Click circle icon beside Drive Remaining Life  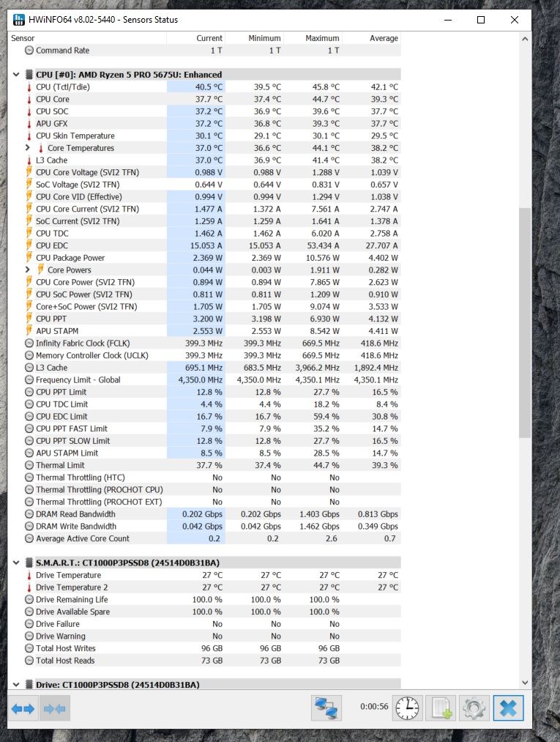pyautogui.click(x=29, y=600)
